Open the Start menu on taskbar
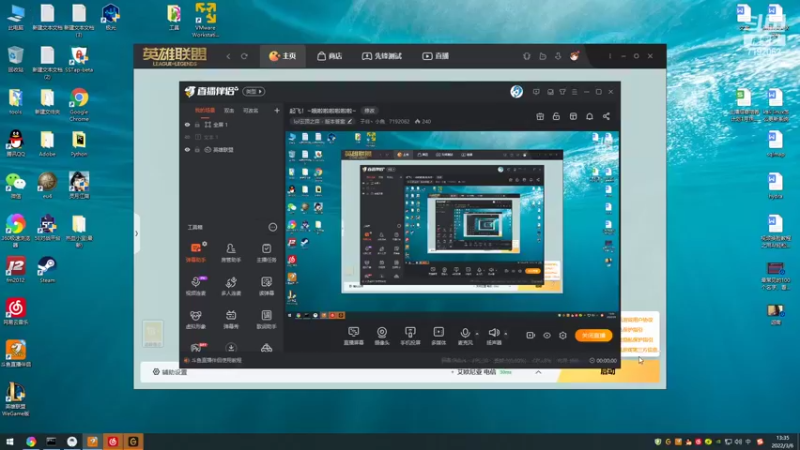The image size is (800, 450). [9, 442]
